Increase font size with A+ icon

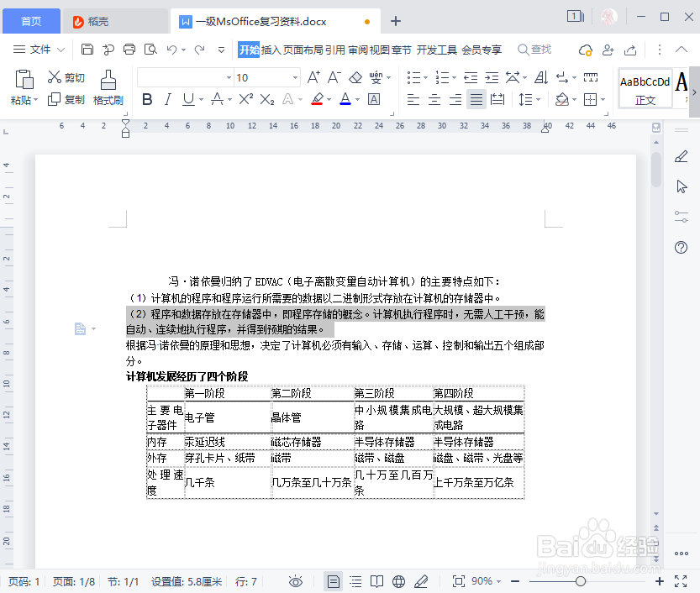point(313,77)
